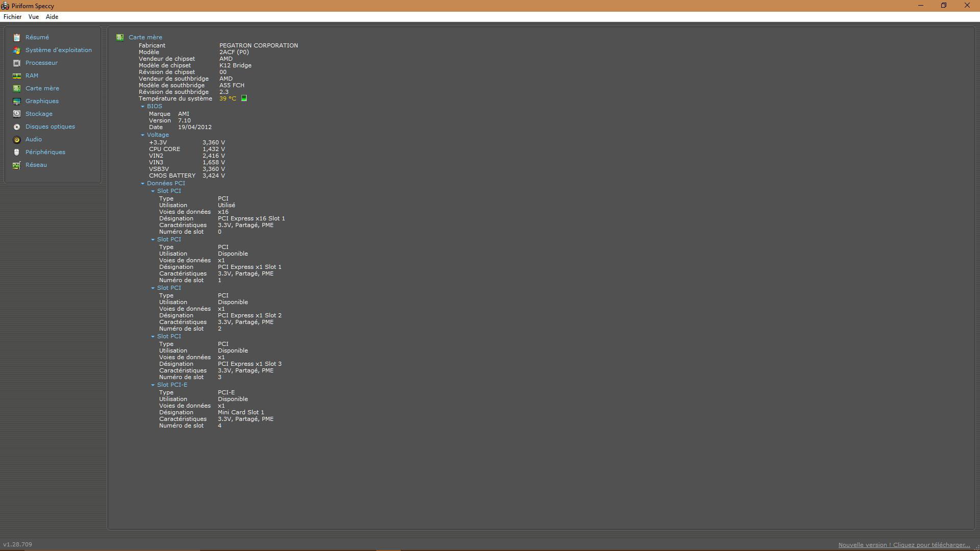The height and width of the screenshot is (551, 980).
Task: Click the Système d'exploitation Windows icon
Action: [x=17, y=50]
